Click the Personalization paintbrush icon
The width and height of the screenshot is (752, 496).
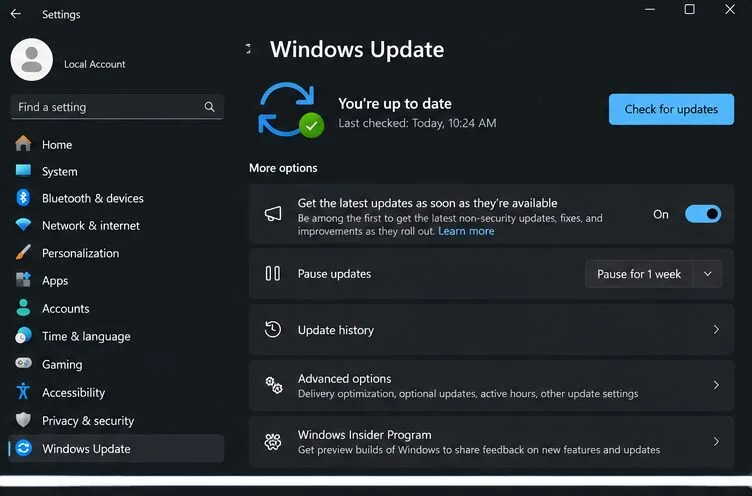click(23, 252)
